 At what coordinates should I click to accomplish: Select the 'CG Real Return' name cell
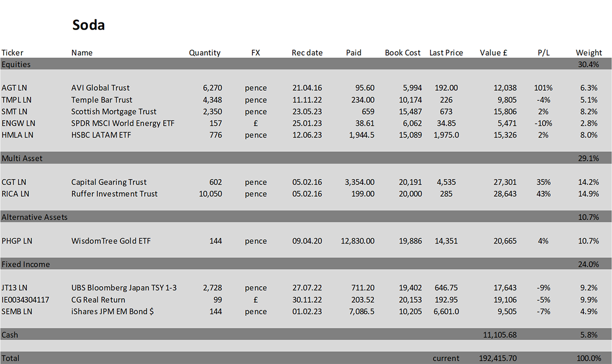click(x=98, y=300)
